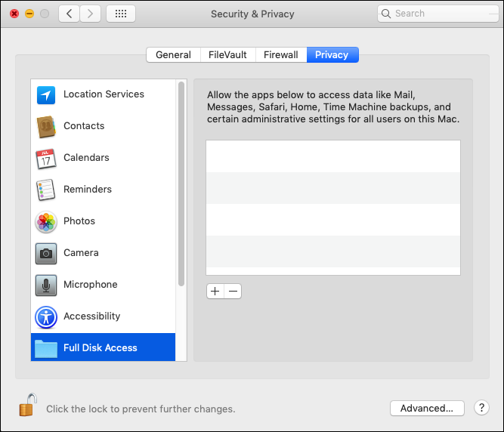Select the Reminders label

point(88,190)
